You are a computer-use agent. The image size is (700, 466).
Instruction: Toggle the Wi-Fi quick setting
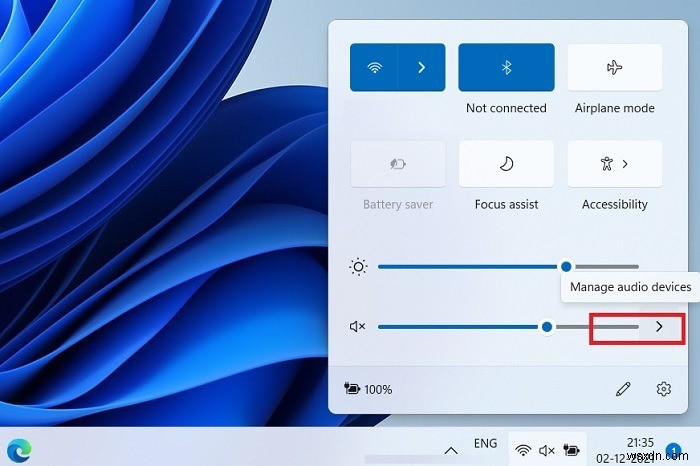click(x=374, y=67)
